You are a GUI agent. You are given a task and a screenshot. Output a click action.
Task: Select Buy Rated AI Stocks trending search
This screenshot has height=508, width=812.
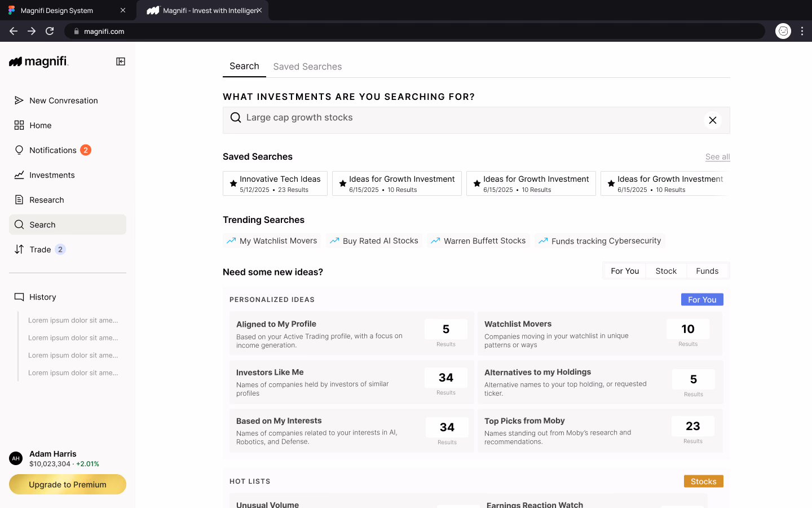coord(374,241)
